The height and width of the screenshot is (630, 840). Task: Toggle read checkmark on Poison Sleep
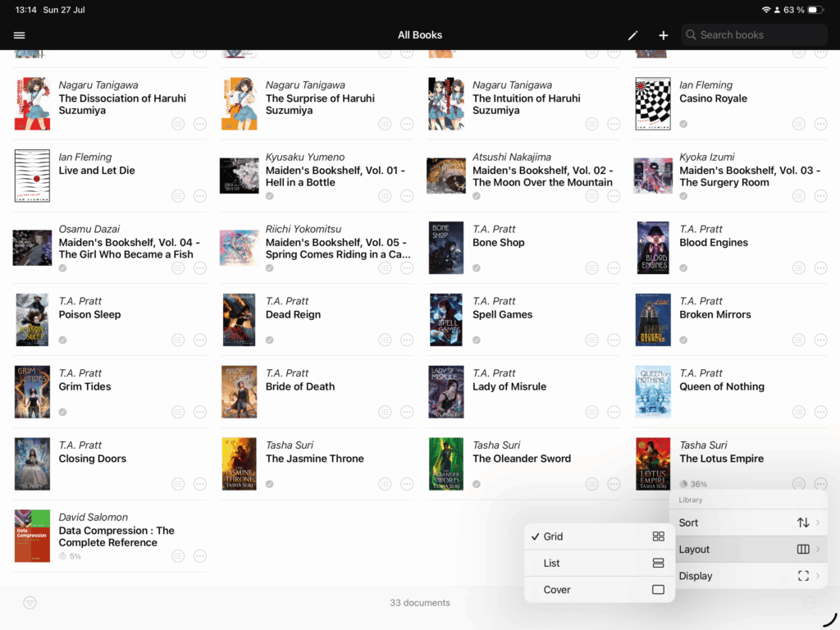[62, 340]
